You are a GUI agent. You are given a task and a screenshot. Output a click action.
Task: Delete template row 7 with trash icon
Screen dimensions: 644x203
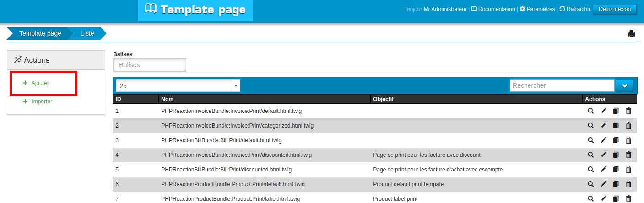(628, 199)
